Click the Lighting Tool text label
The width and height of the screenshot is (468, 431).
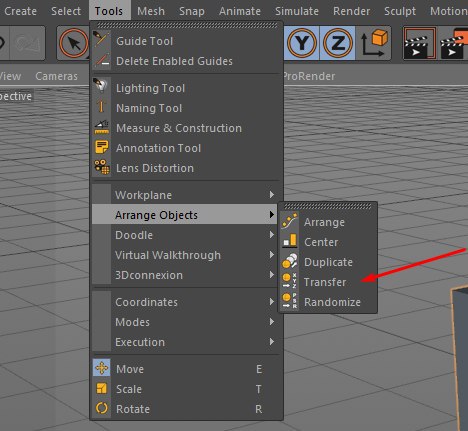(x=150, y=88)
